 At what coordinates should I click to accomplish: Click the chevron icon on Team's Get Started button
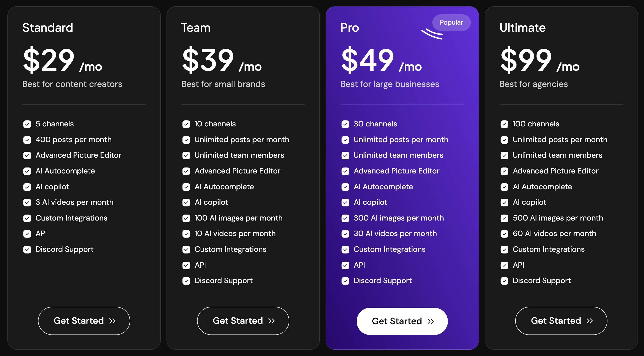[272, 321]
